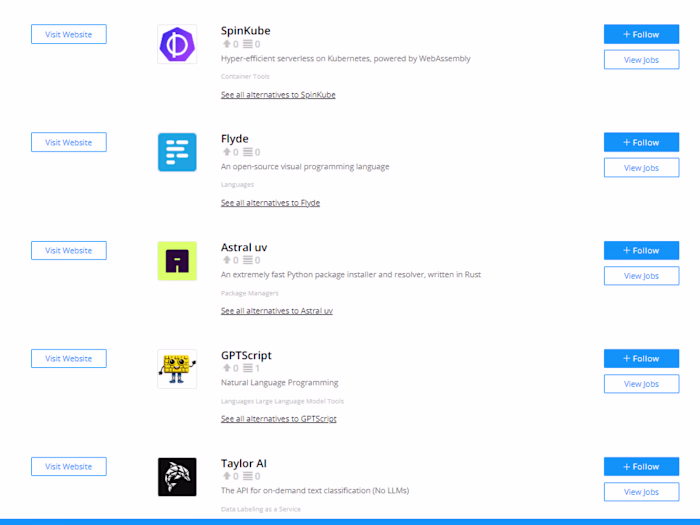Click GPTScript's stacks count icon
700x525 pixels.
point(248,368)
